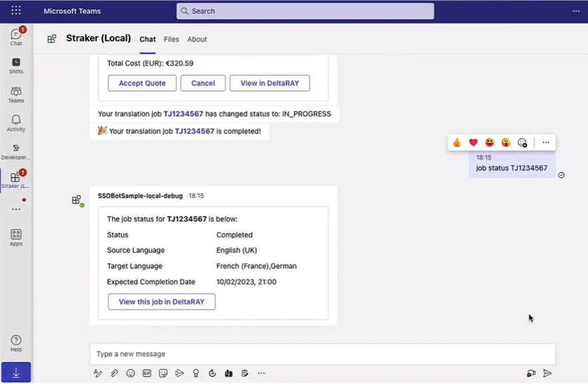Click the message sent status checkmark
The image size is (588, 384).
click(x=561, y=175)
